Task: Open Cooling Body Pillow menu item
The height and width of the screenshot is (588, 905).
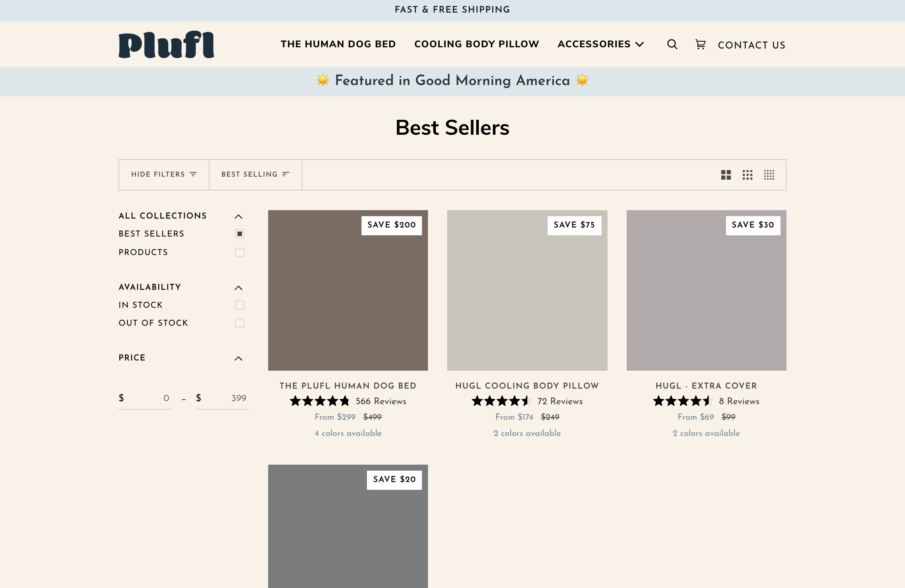Action: pos(476,44)
